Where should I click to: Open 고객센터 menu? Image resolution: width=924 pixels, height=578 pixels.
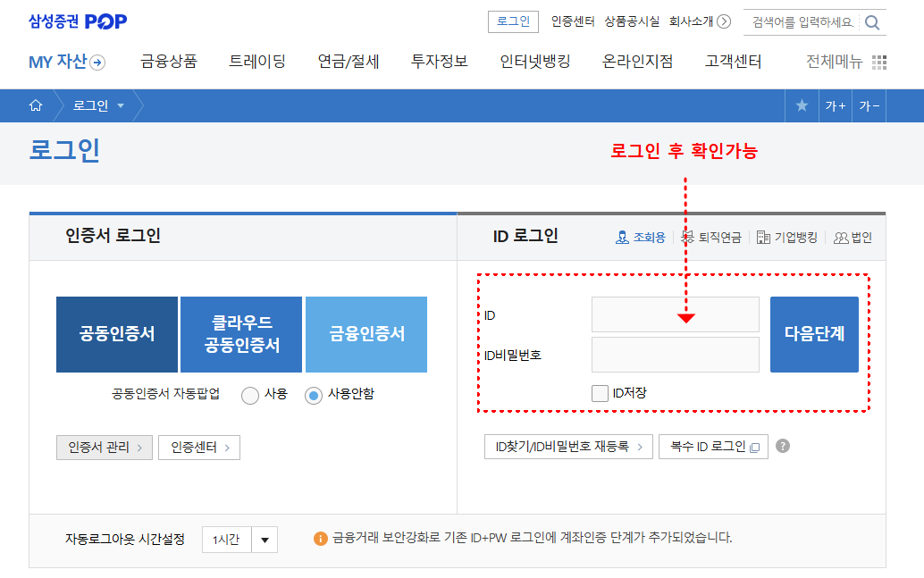[x=733, y=62]
